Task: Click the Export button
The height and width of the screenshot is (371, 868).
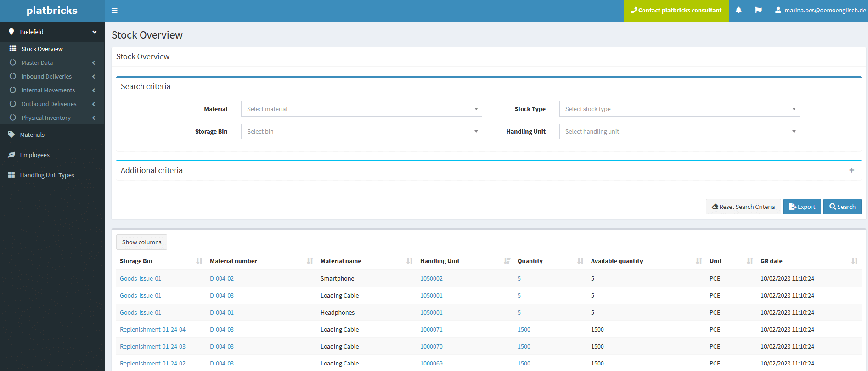Action: point(802,207)
